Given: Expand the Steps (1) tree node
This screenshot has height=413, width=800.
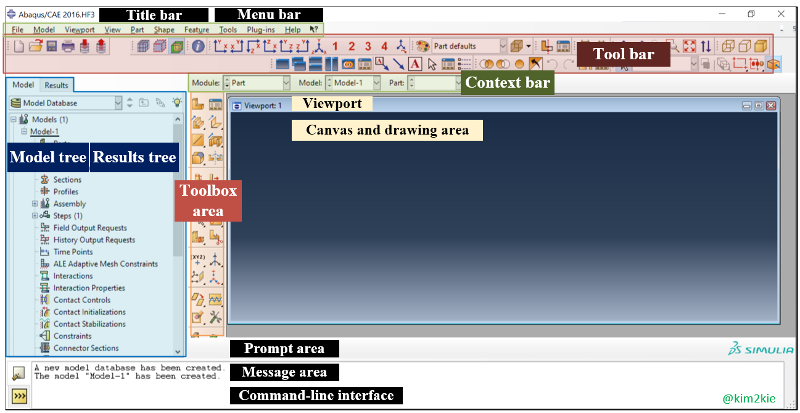Looking at the screenshot, I should (35, 216).
